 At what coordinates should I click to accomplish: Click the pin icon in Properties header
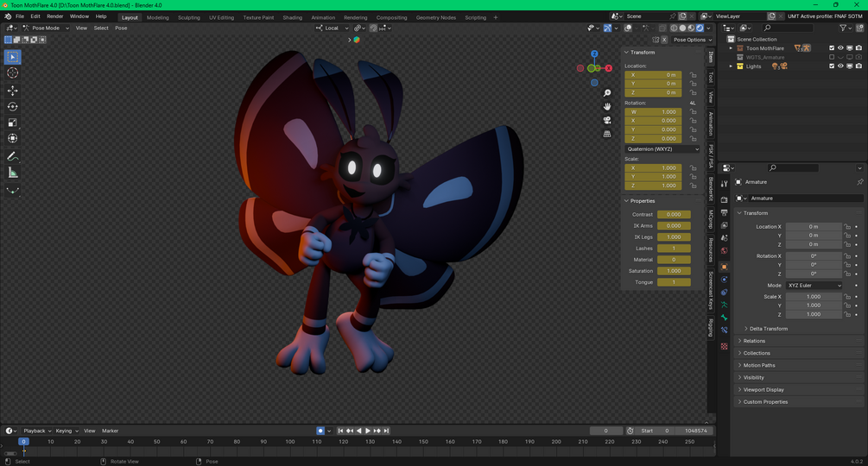859,182
